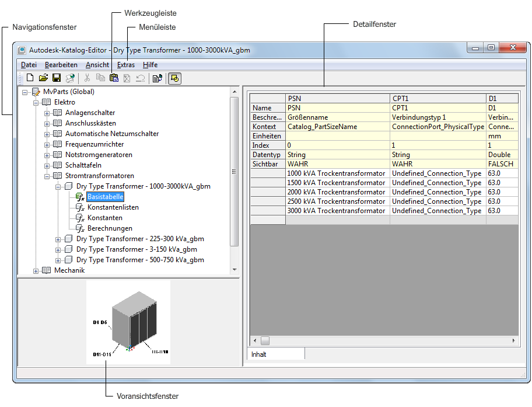Image resolution: width=532 pixels, height=407 pixels.
Task: Click the tree scrollbar up arrow
Action: coord(235,92)
